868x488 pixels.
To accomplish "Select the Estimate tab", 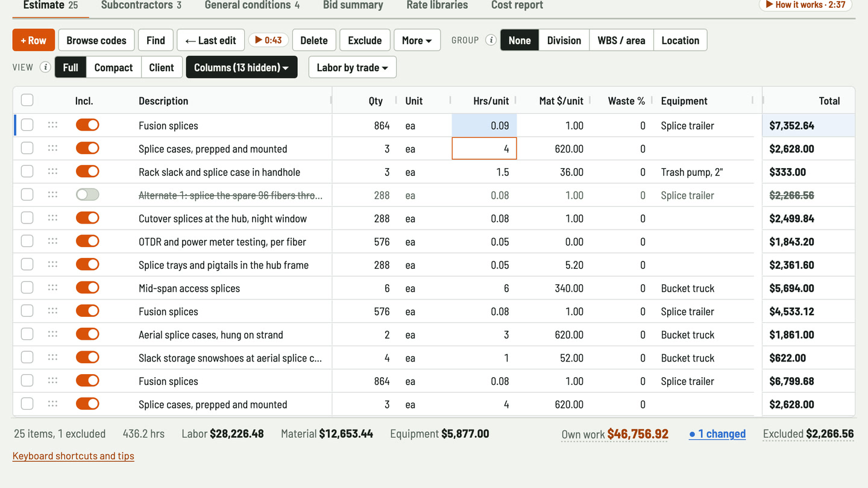I will click(x=51, y=5).
